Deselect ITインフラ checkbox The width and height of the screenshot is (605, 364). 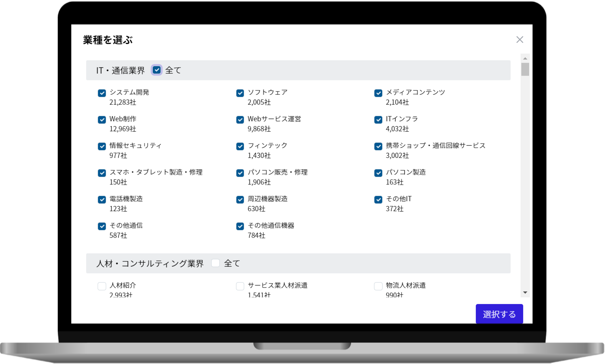(x=378, y=120)
